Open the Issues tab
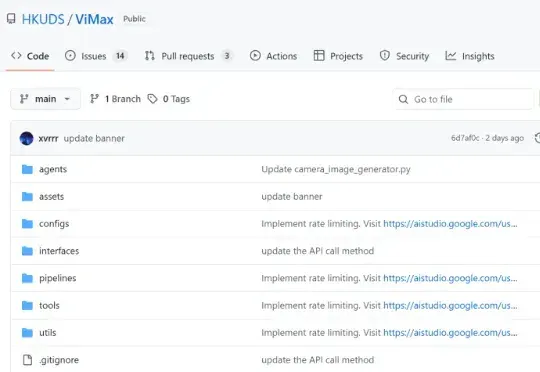The image size is (540, 372). pos(96,56)
